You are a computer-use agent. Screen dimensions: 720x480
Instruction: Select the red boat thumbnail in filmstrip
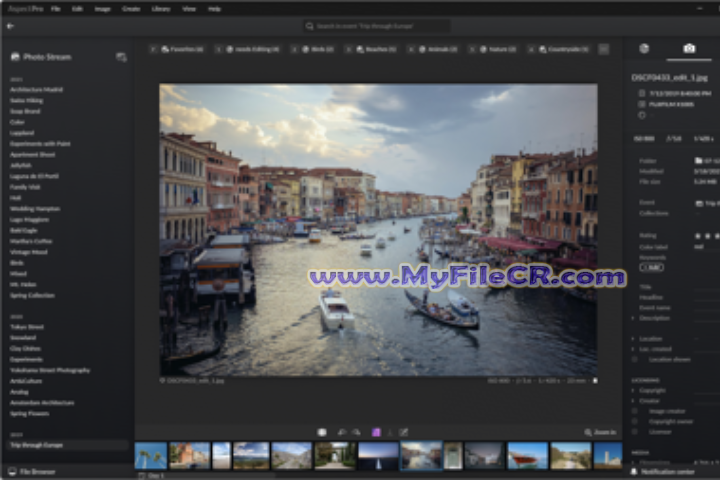pos(527,455)
